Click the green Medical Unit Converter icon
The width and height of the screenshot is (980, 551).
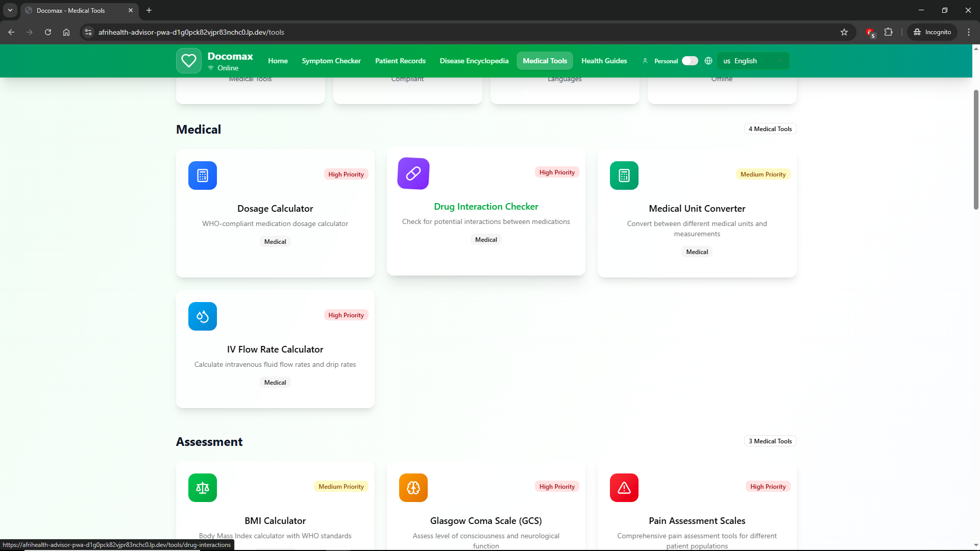pos(624,176)
